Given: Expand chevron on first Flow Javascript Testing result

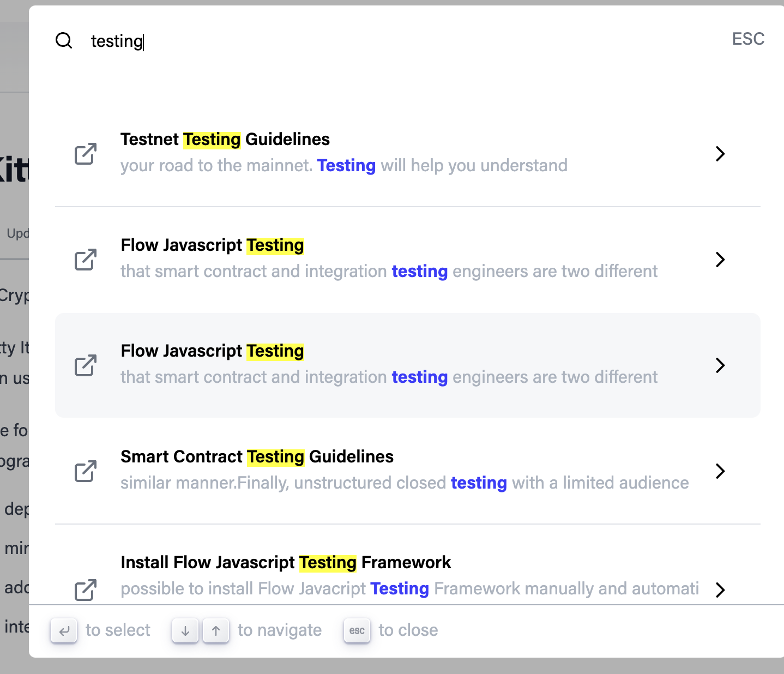Looking at the screenshot, I should point(720,260).
